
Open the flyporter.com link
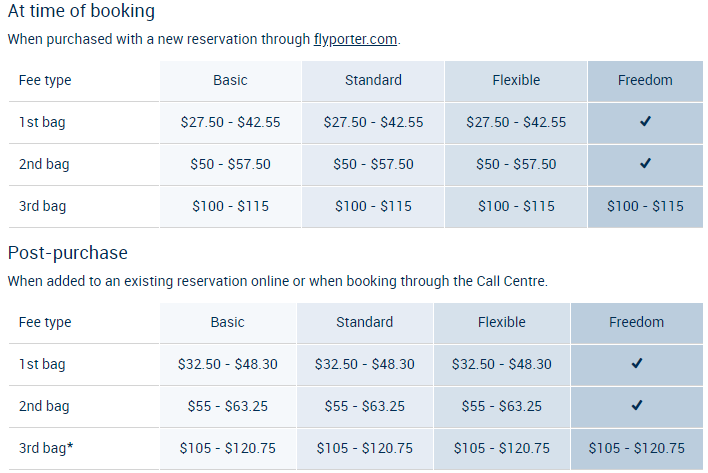point(355,40)
